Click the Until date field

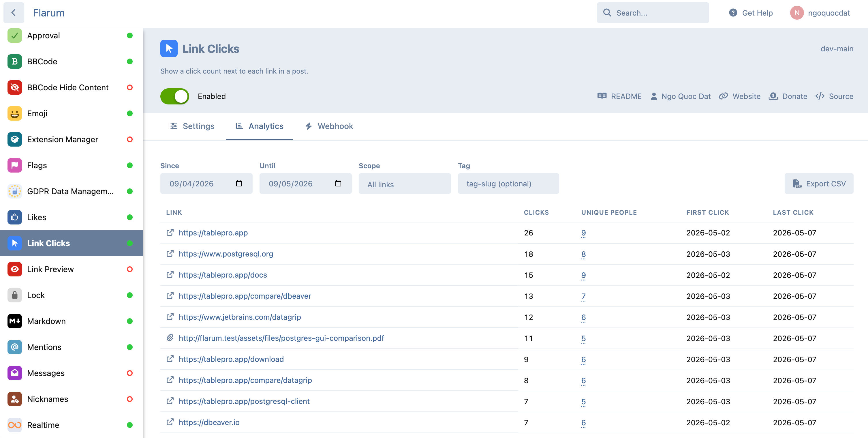coord(305,184)
